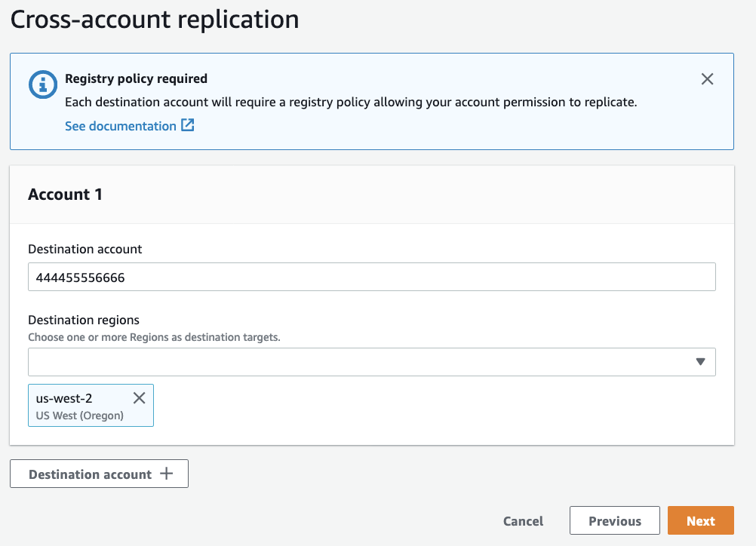Go back with the Previous button
The image size is (756, 546).
click(x=615, y=521)
